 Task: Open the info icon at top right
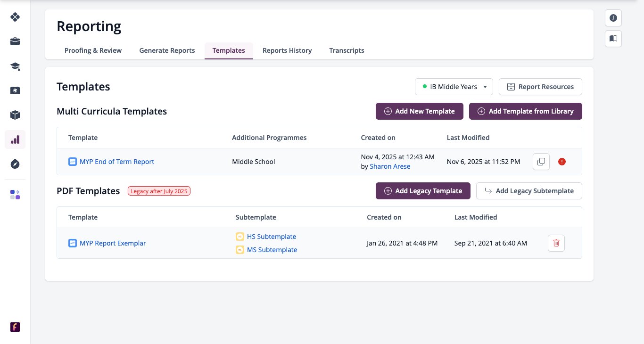click(x=613, y=18)
